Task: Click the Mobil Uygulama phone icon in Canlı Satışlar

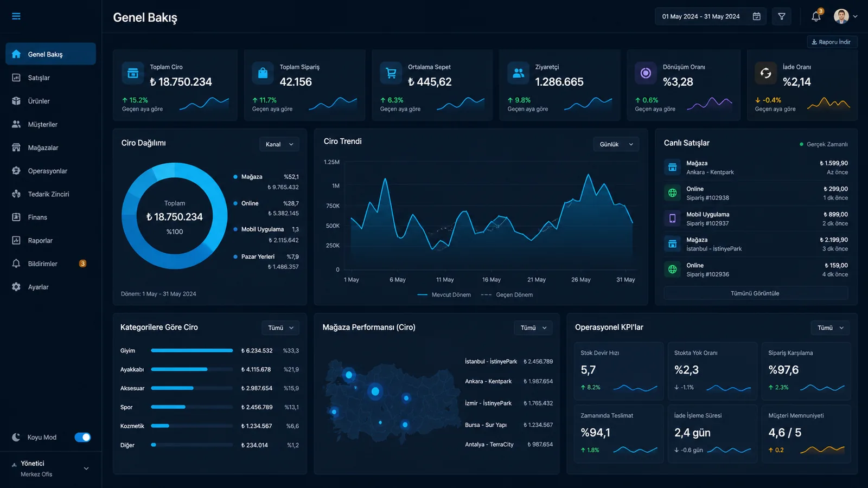Action: click(x=672, y=218)
